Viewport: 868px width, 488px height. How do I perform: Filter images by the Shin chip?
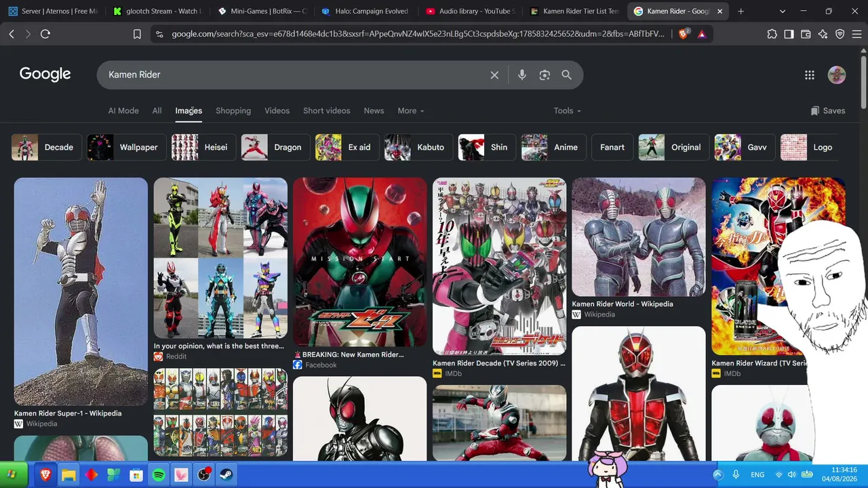487,148
